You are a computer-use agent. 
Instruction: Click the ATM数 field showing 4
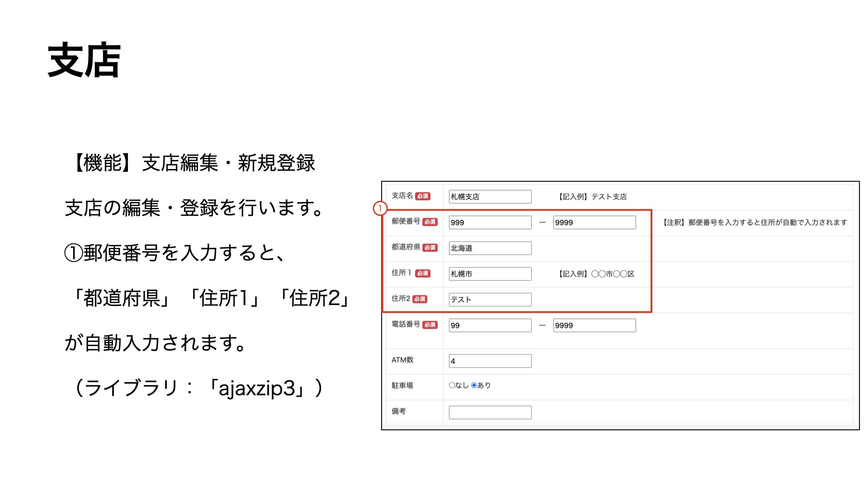[489, 360]
